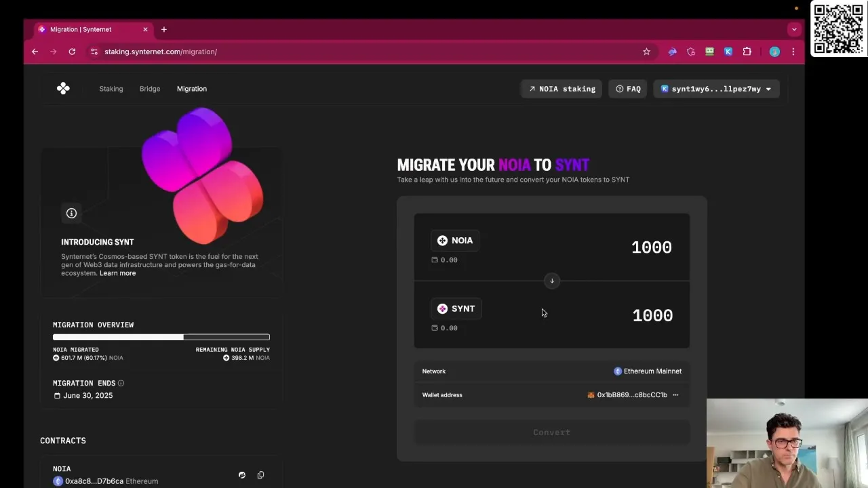Go forward in the browser
868x488 pixels.
[x=54, y=52]
